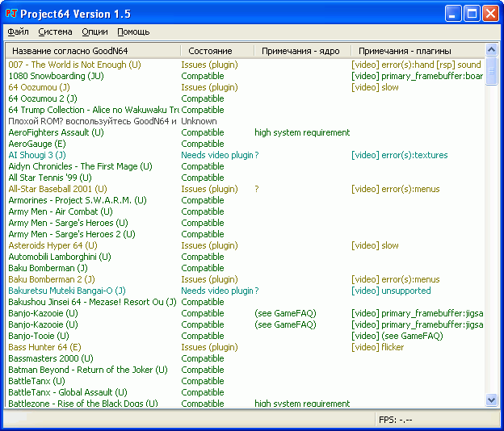Click the scrollbar up arrow
The image size is (504, 431).
491,50
